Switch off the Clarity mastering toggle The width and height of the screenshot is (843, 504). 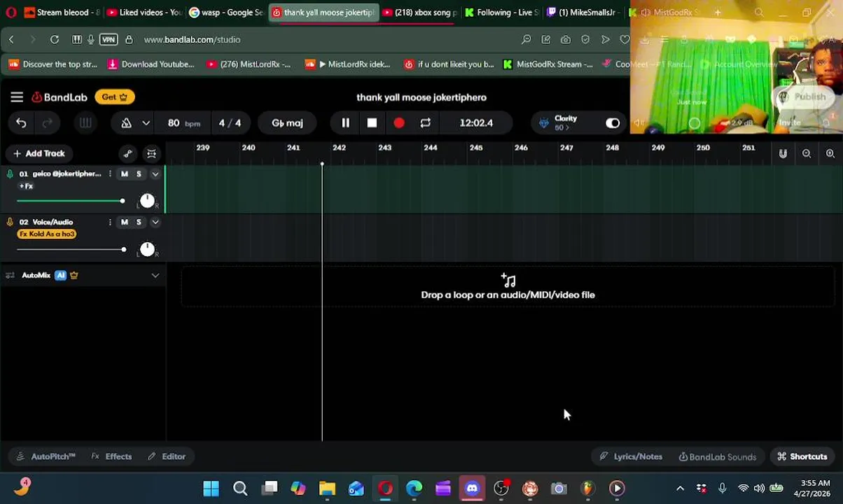[613, 123]
